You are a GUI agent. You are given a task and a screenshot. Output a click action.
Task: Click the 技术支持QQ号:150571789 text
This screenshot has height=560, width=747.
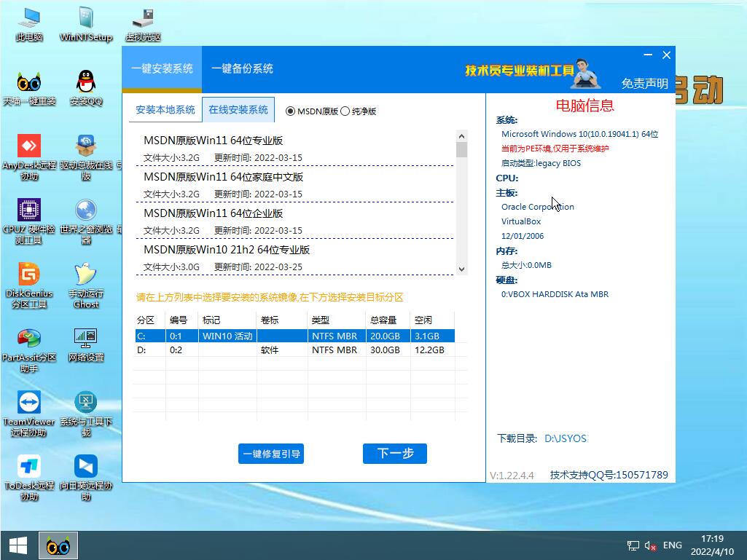click(609, 475)
